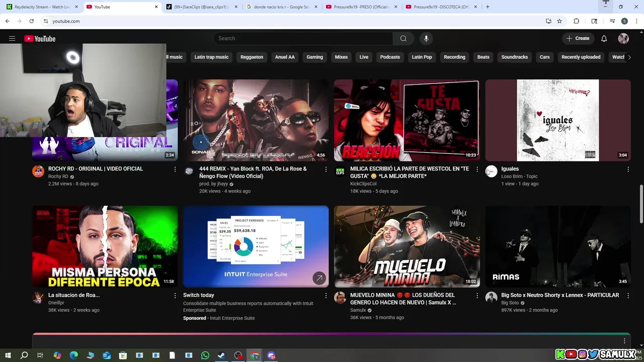Click the Create button

tap(578, 39)
